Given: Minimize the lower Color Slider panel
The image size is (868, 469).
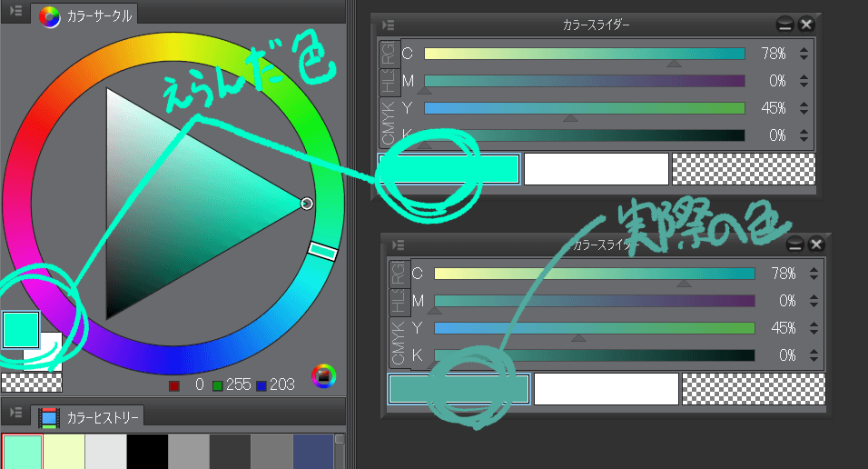Looking at the screenshot, I should pos(794,244).
